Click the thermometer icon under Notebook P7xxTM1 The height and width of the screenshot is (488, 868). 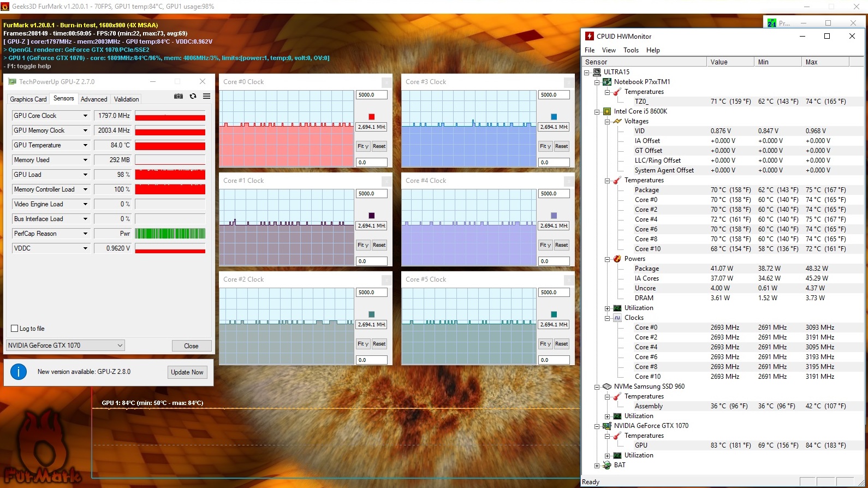617,92
